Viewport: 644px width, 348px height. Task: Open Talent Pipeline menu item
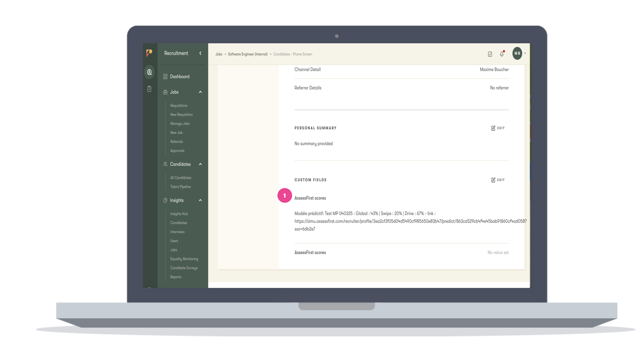point(180,187)
